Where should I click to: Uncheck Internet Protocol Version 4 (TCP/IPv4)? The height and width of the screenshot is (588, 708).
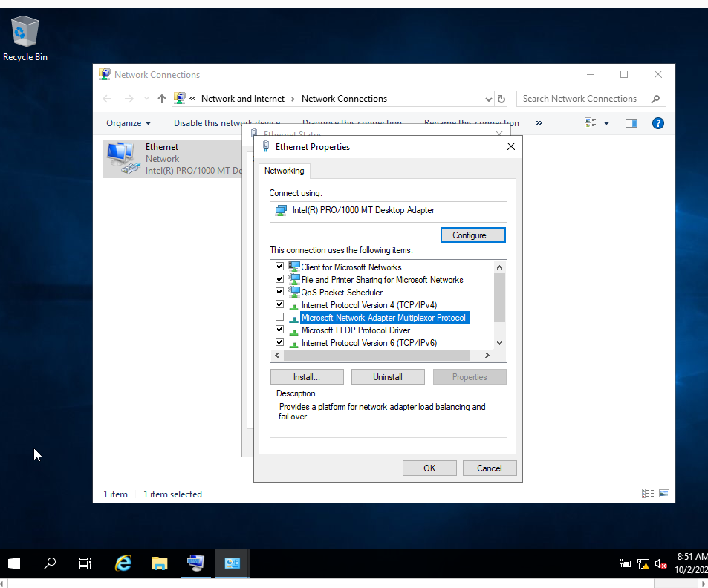[280, 304]
